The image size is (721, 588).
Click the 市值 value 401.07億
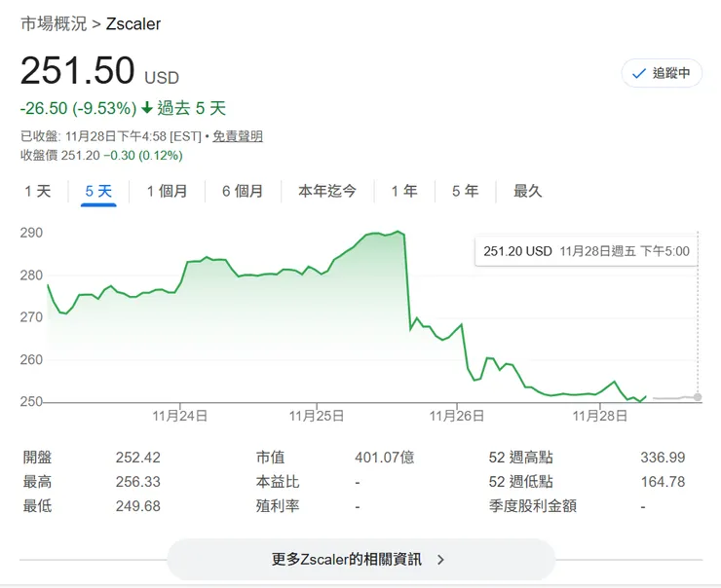tap(385, 458)
